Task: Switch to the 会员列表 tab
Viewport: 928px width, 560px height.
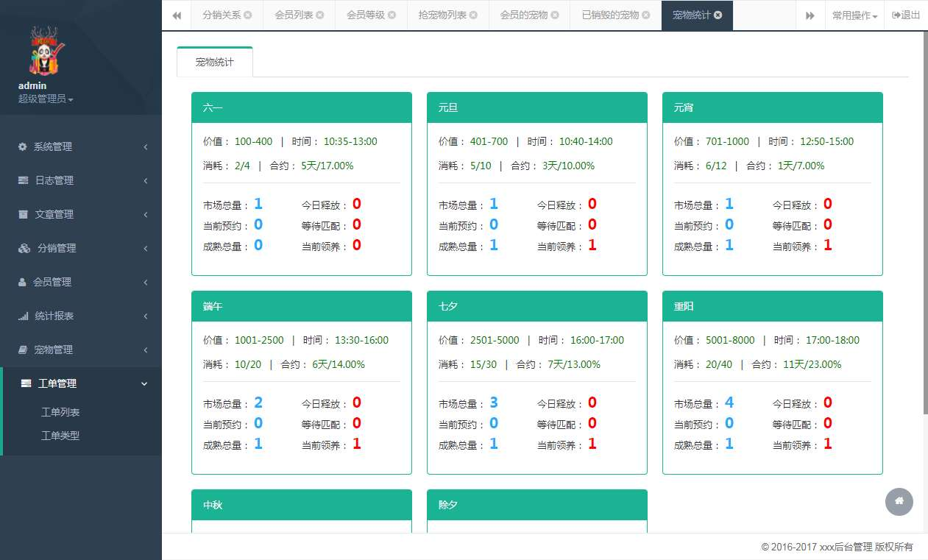Action: 294,15
